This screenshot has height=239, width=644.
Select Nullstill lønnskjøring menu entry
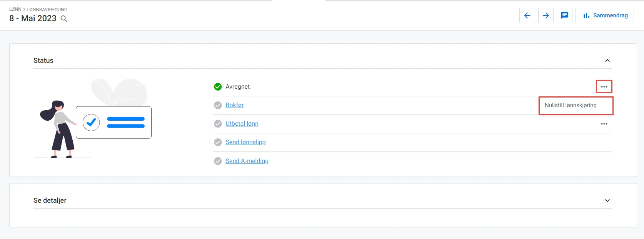pyautogui.click(x=571, y=105)
